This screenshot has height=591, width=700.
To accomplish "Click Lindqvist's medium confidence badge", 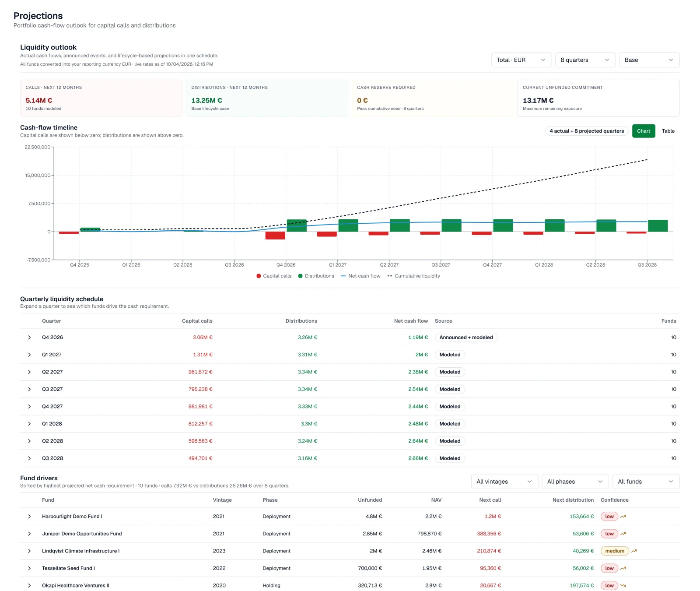I will [615, 551].
